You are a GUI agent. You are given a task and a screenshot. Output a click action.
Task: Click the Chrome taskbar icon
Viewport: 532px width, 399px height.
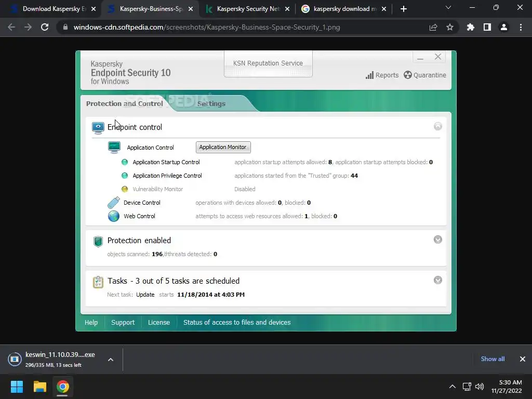pos(62,387)
